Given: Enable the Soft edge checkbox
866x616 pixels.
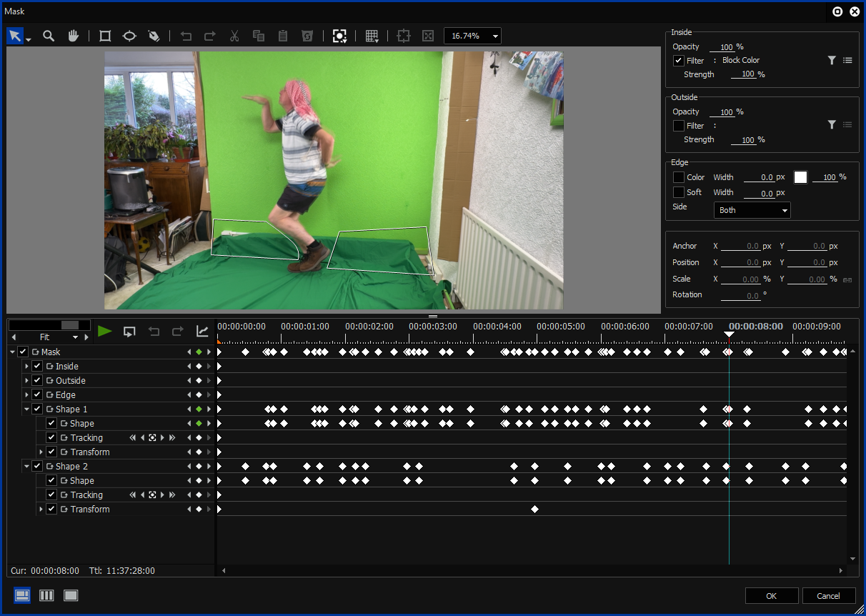Looking at the screenshot, I should [x=679, y=192].
